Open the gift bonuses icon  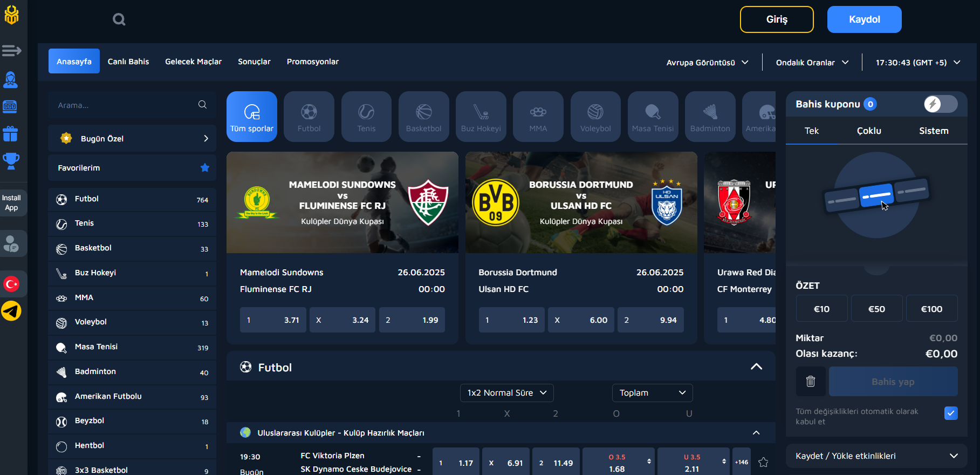click(10, 134)
